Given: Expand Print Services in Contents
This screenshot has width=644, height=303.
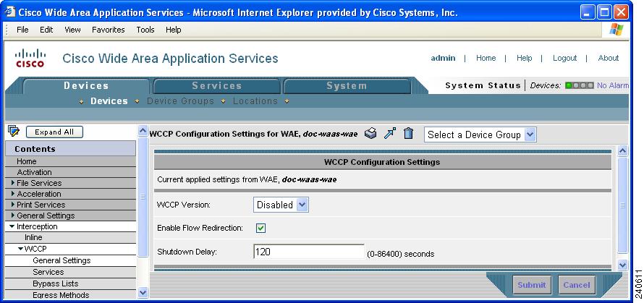Looking at the screenshot, I should click(14, 205).
